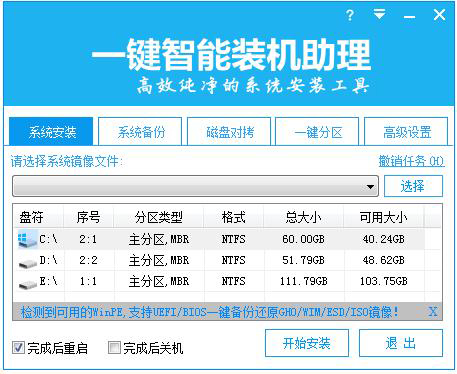Viewport: 457px width, 374px height.
Task: Sort by the 总大小 column header
Action: tap(303, 217)
